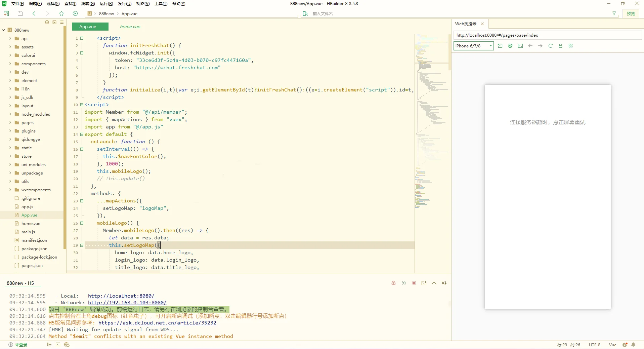
Task: Open the http://localhost:8080/ link
Action: point(121,296)
